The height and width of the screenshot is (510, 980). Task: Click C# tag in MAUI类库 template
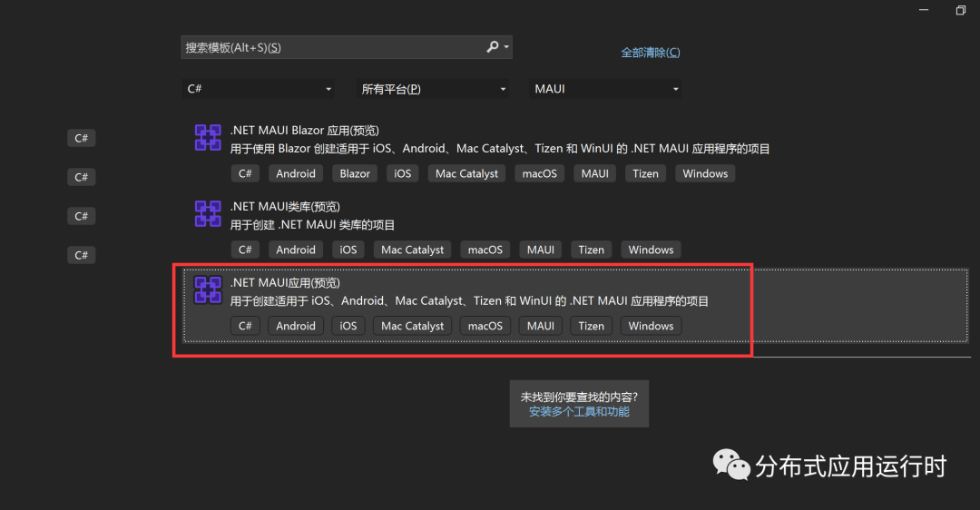245,250
